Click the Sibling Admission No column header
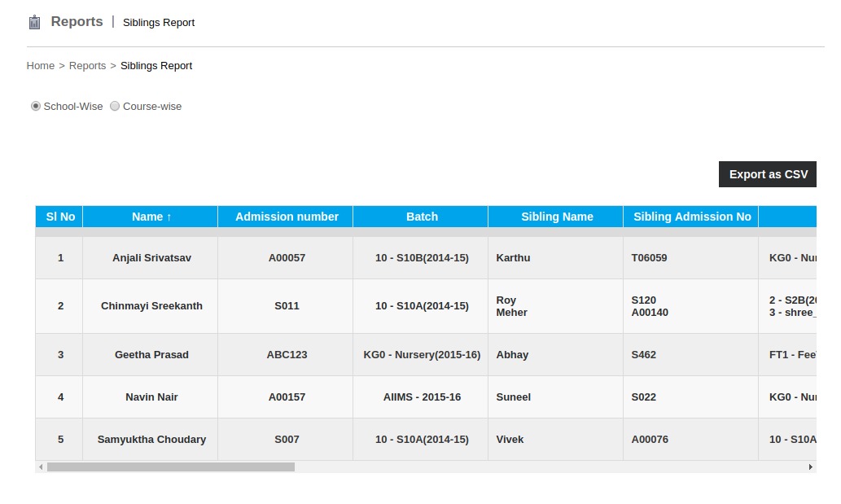Viewport: 841px width, 504px height. (x=692, y=217)
